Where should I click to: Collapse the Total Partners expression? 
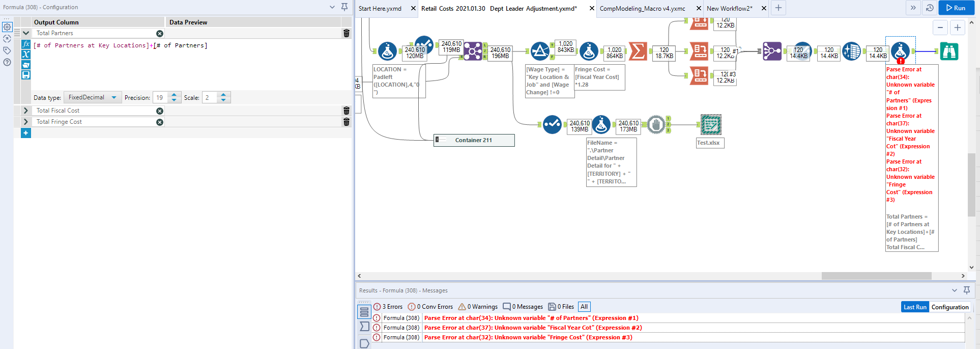[26, 33]
